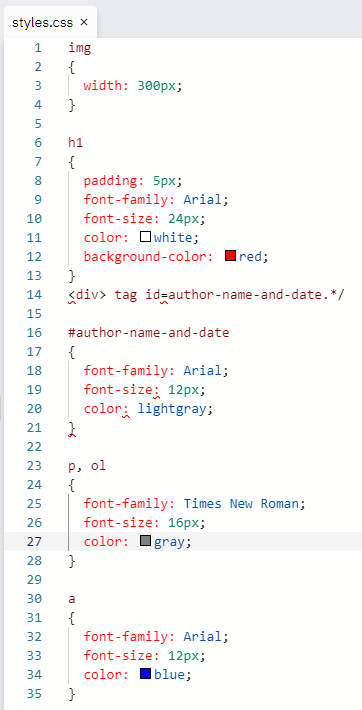The height and width of the screenshot is (710, 362).
Task: Click the padding property on line 8
Action: pyautogui.click(x=111, y=181)
